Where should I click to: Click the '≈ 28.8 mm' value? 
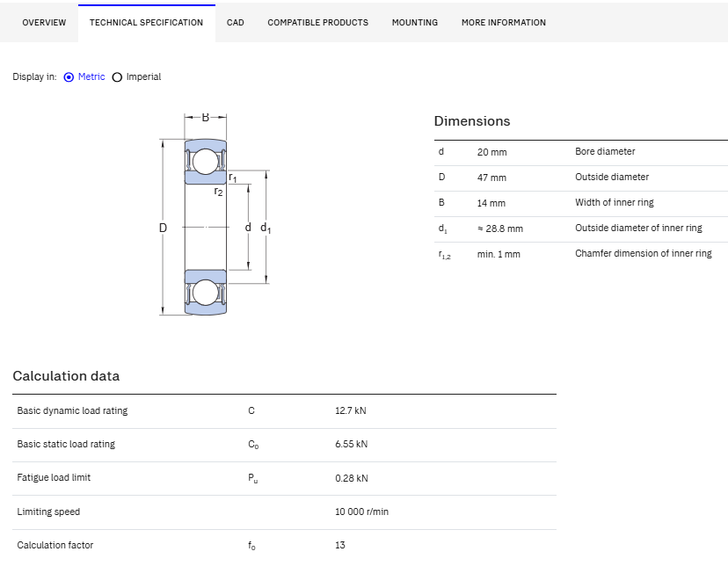[500, 229]
